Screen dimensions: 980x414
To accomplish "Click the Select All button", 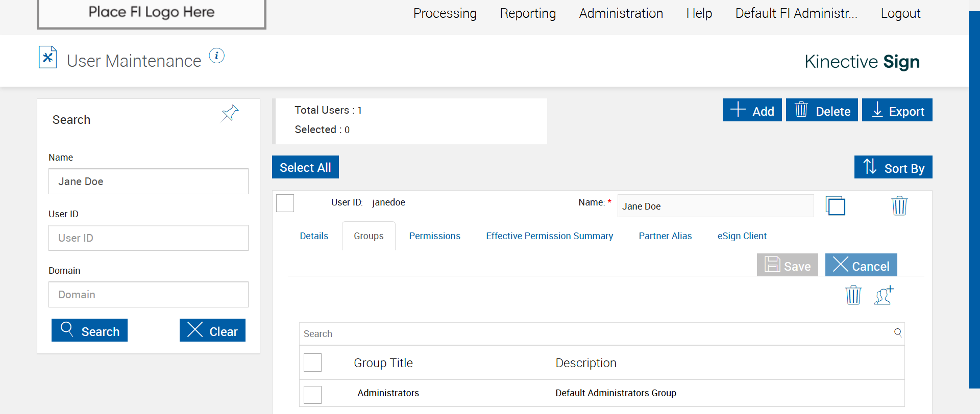I will 305,167.
